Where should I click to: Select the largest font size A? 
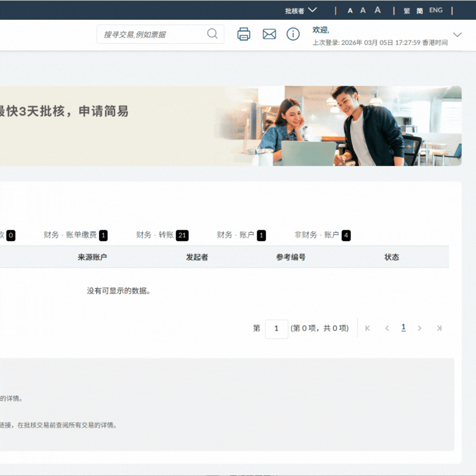click(377, 10)
